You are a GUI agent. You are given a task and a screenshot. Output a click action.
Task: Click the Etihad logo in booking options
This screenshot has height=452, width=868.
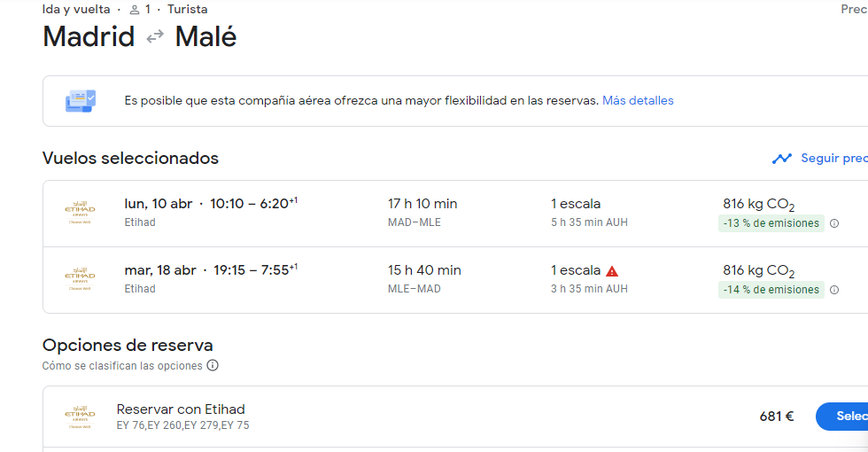pos(81,417)
